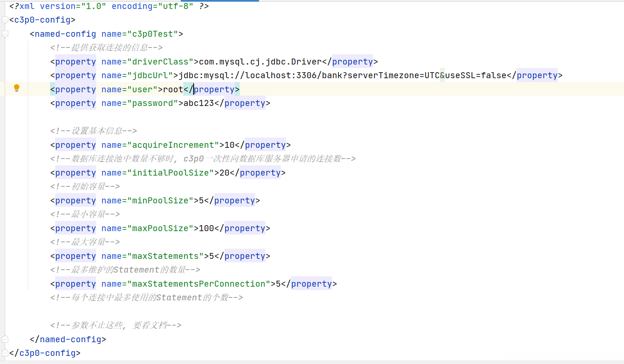This screenshot has width=624, height=364.
Task: Click the text com.mysql.cj.jdbc.Driver
Action: [260, 62]
